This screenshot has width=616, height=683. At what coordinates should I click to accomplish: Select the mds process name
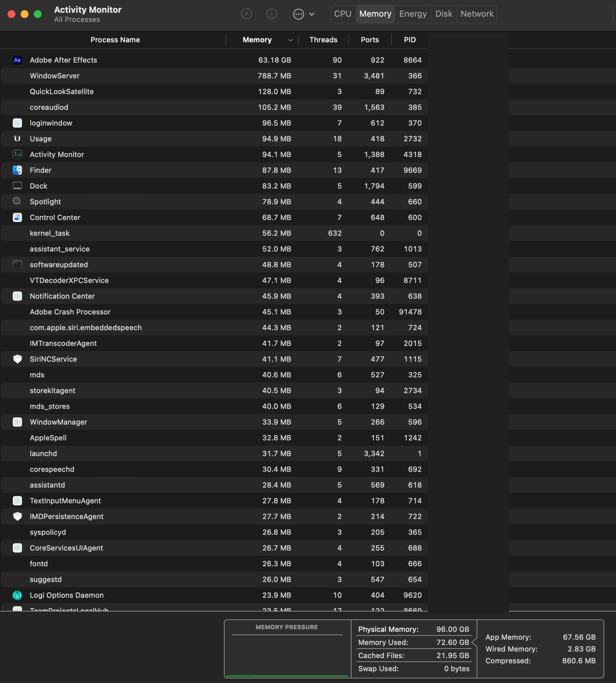click(x=37, y=375)
